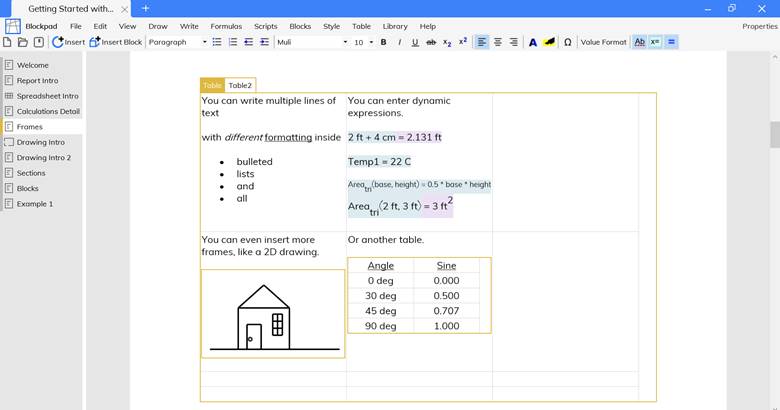The width and height of the screenshot is (780, 410).
Task: Open the Table menu
Action: tap(361, 26)
